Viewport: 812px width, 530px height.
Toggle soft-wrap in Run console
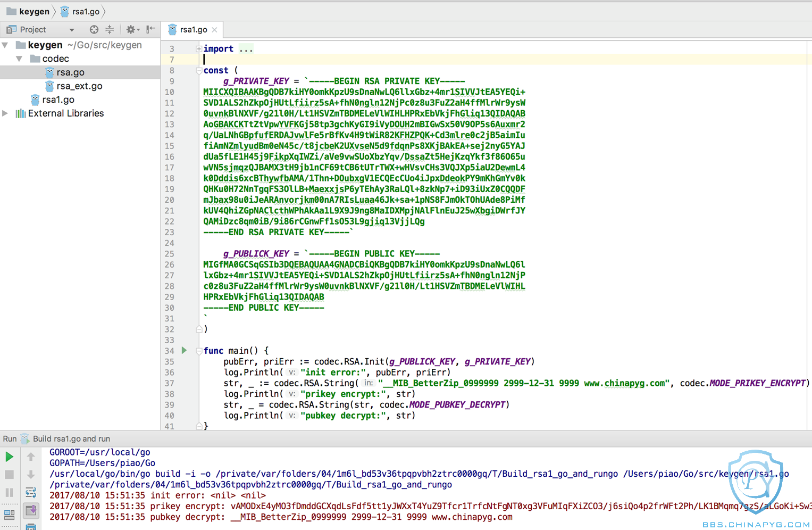31,492
